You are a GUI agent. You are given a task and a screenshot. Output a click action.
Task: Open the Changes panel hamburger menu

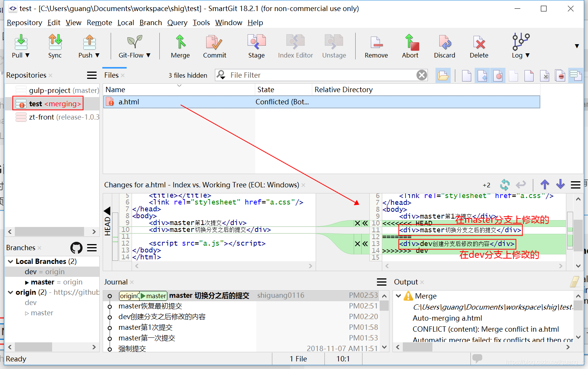click(x=575, y=185)
